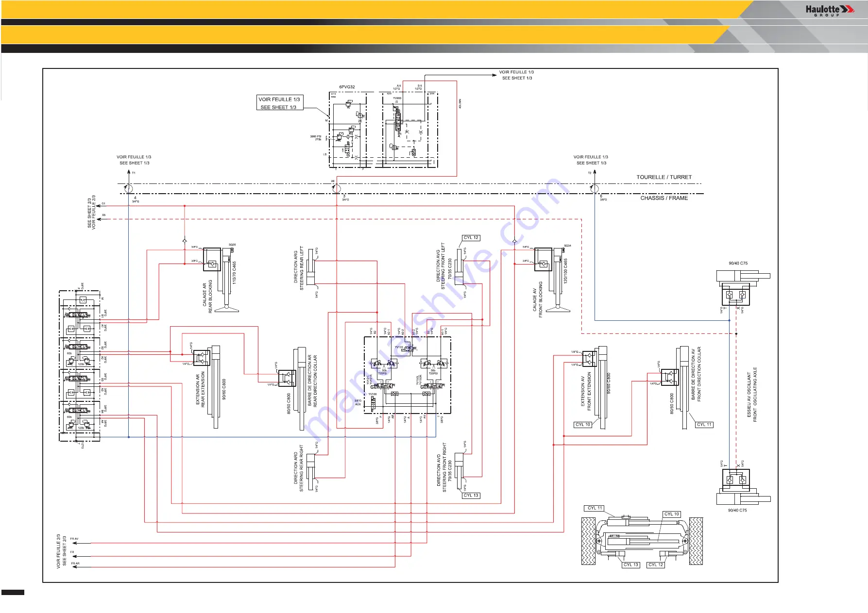Screen dimensions: 868x613
Task: Select the CHASSIS / FRAME label
Action: (x=664, y=198)
